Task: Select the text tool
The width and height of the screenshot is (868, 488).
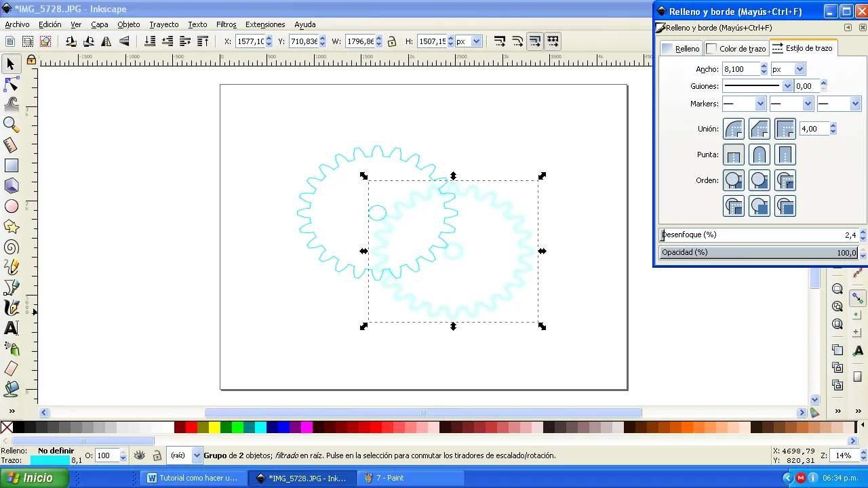Action: [11, 328]
